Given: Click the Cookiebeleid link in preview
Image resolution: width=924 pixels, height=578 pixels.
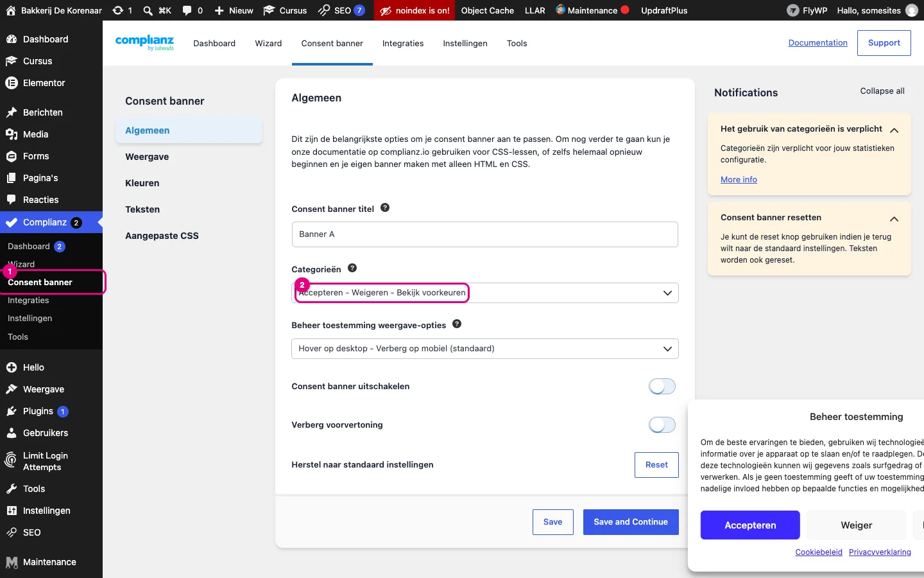Looking at the screenshot, I should click(x=819, y=552).
